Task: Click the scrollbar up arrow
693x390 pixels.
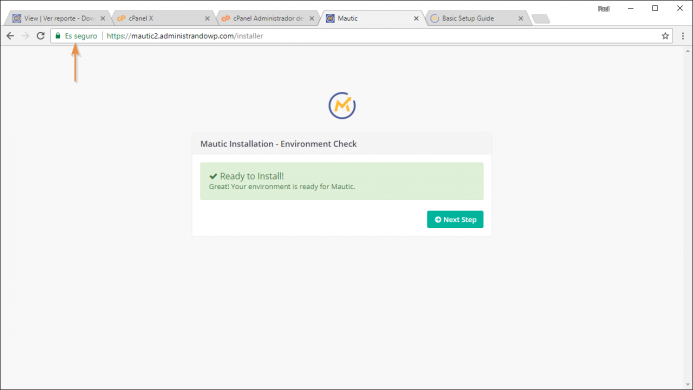Action: [688, 51]
